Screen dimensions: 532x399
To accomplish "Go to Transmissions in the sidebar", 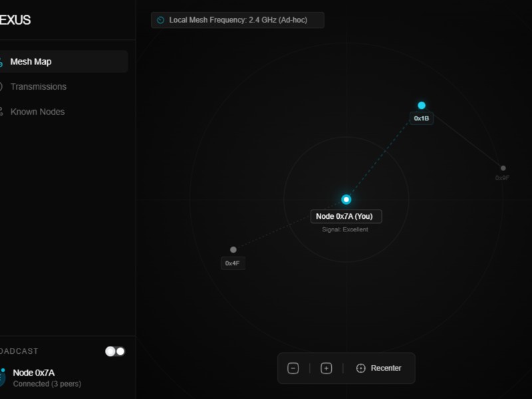I will [38, 86].
